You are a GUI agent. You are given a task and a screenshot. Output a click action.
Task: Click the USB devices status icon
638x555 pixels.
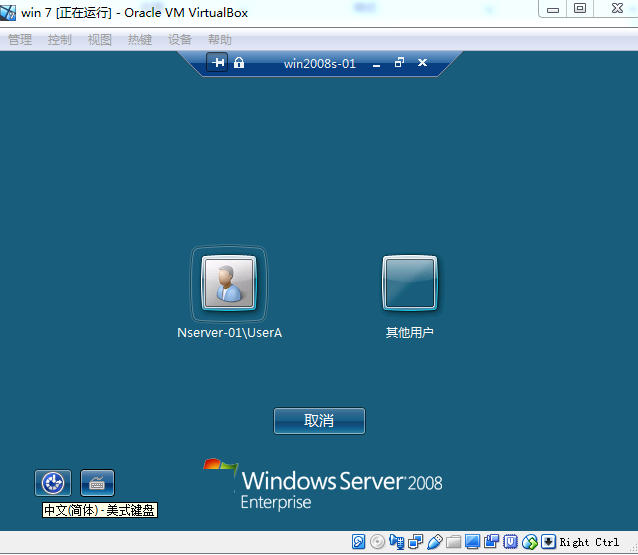point(435,542)
